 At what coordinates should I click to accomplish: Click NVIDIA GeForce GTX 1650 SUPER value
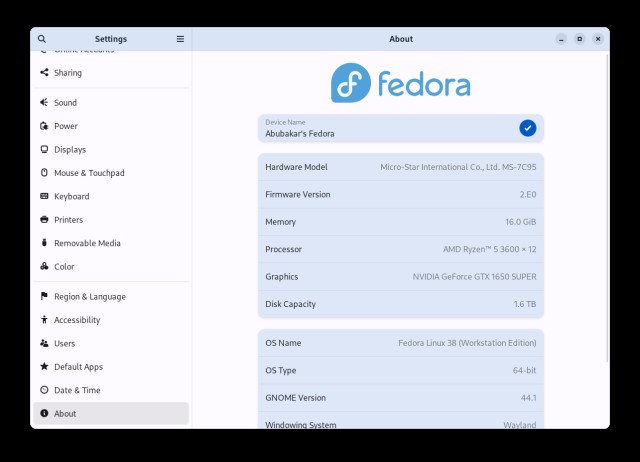point(474,276)
